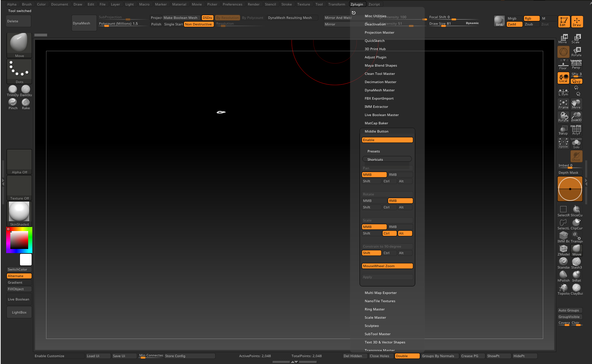Select the hPolish brush icon
Image resolution: width=592 pixels, height=364 pixels.
point(563,276)
